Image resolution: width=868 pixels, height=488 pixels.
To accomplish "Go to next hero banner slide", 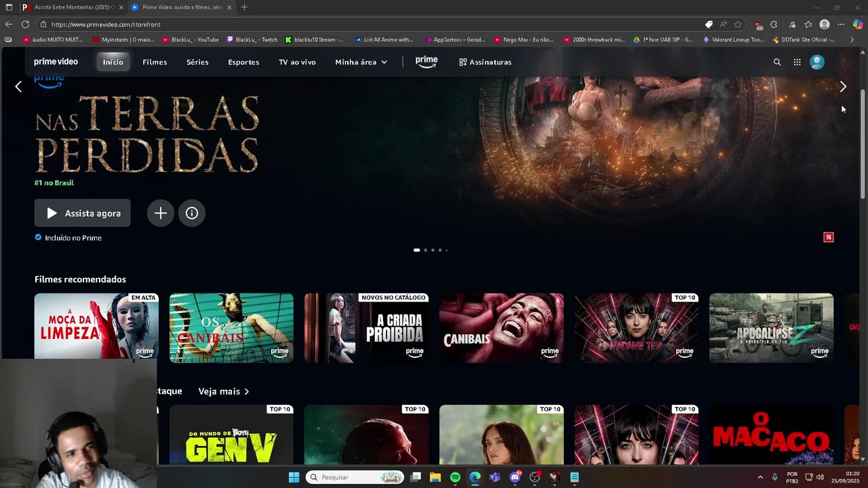I will [x=843, y=87].
